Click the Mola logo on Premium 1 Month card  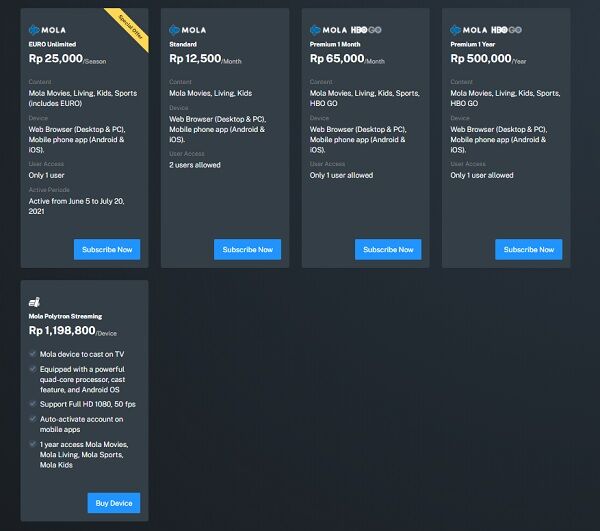[x=328, y=30]
